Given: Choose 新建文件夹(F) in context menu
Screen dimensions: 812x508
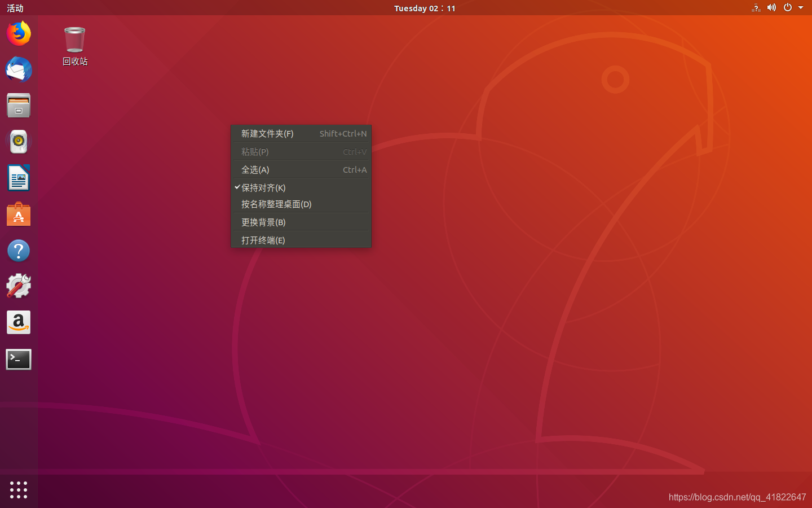Looking at the screenshot, I should [301, 134].
